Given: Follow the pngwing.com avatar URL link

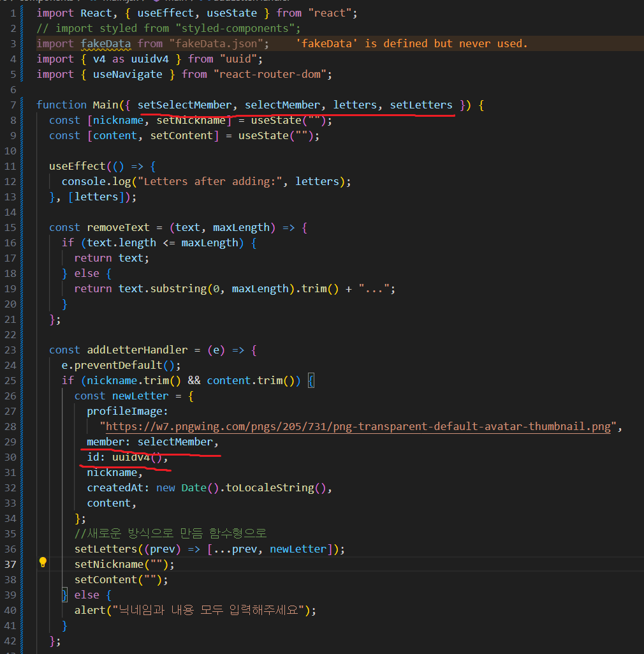Looking at the screenshot, I should point(358,427).
